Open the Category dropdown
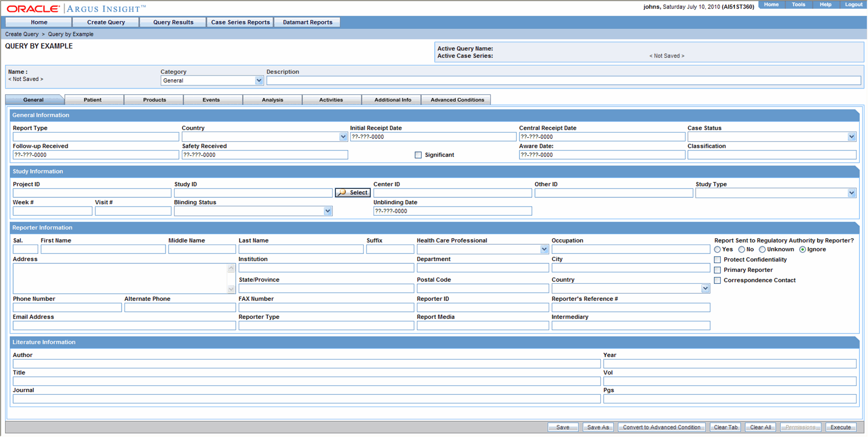 click(x=259, y=80)
